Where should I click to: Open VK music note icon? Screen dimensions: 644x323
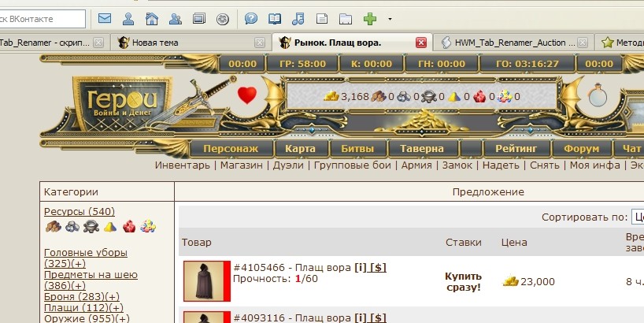coord(298,19)
